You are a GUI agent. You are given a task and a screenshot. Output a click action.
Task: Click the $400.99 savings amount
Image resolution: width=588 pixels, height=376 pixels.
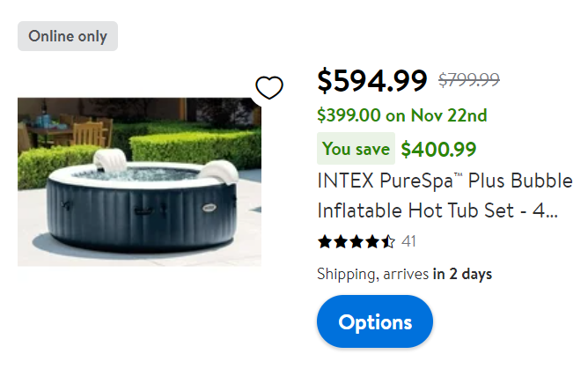pos(438,149)
